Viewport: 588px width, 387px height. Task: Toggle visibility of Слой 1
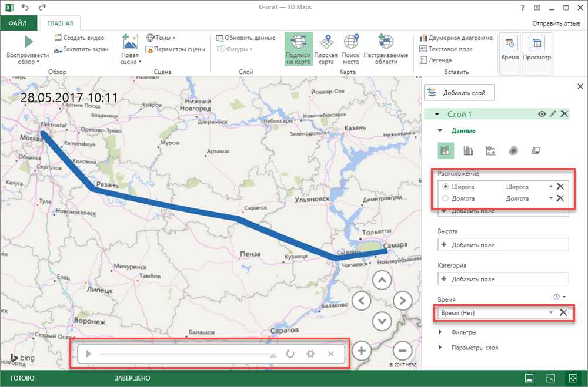point(542,114)
